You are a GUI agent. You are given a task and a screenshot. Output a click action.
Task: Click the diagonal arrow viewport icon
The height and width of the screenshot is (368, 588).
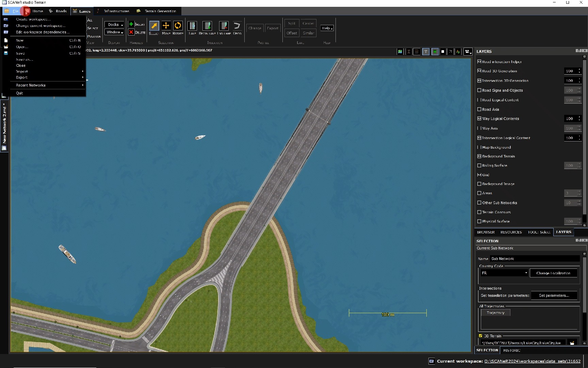click(x=450, y=52)
